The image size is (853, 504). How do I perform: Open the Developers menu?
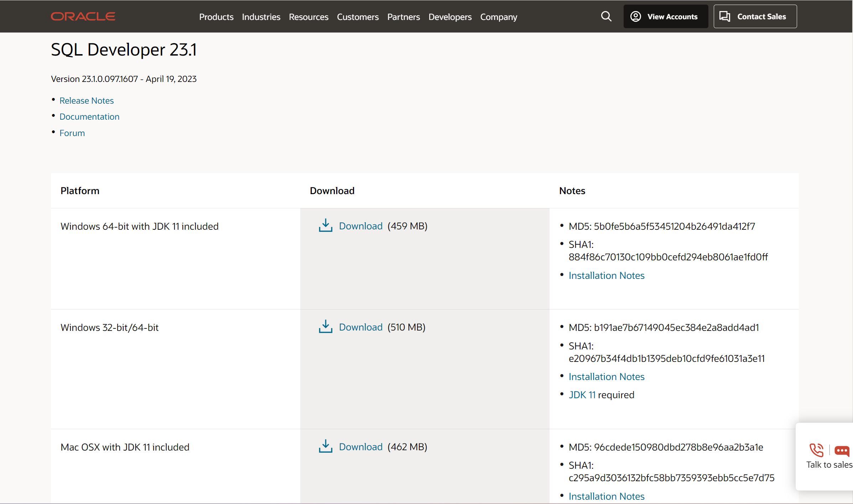click(x=450, y=17)
